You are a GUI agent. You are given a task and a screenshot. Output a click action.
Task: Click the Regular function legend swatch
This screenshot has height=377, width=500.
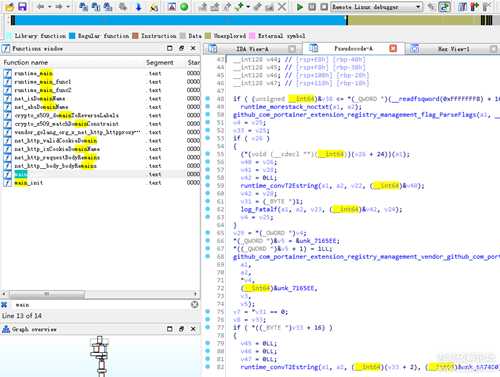tap(72, 36)
